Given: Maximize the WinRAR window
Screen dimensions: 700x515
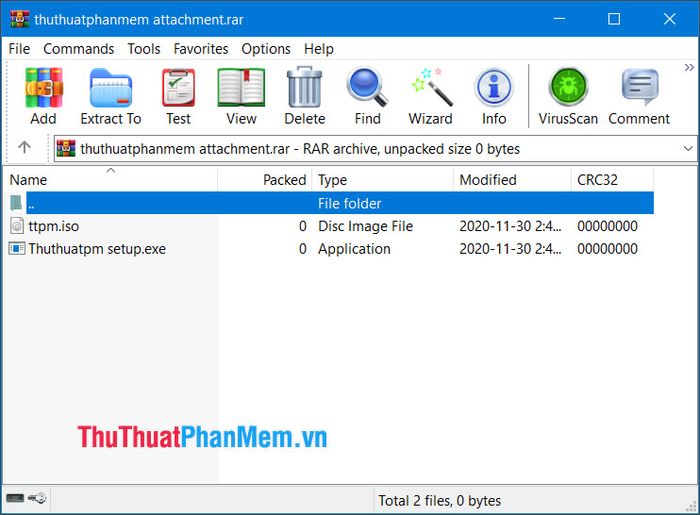Looking at the screenshot, I should click(614, 19).
